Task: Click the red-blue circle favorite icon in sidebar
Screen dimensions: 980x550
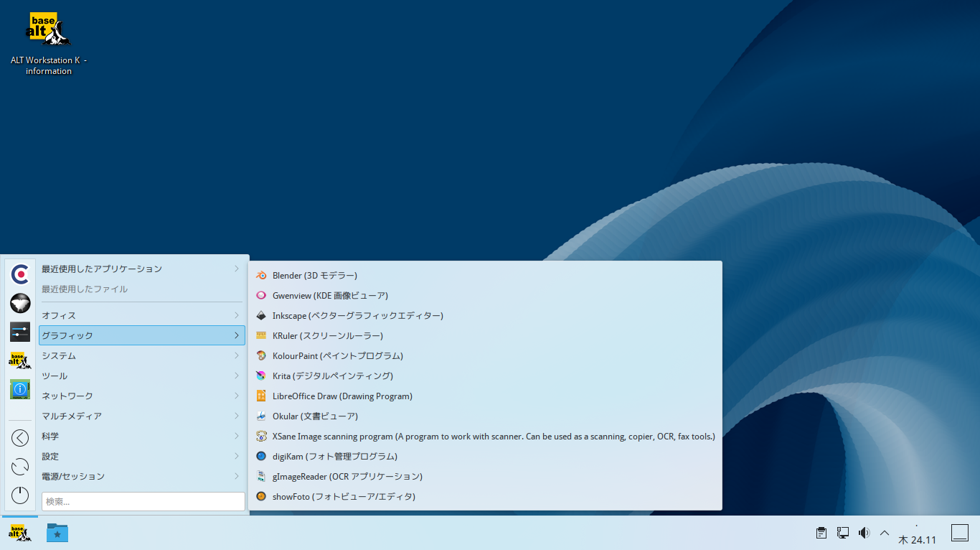Action: point(20,274)
